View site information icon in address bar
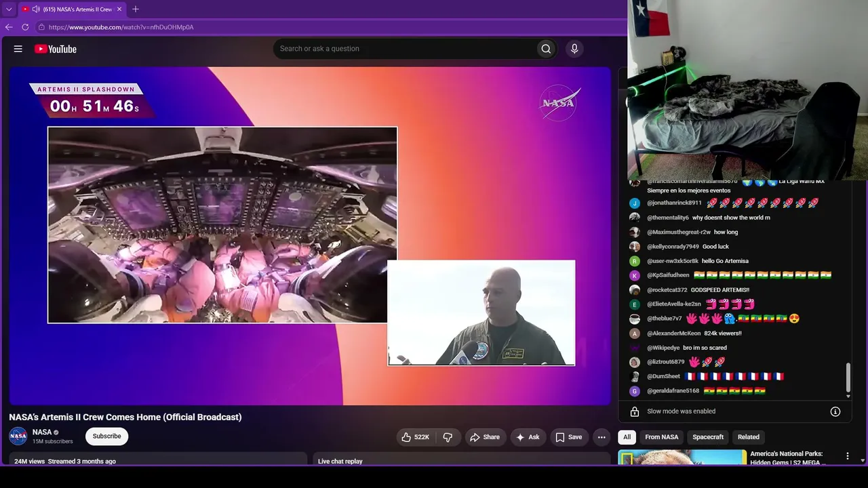Screen dimensions: 868x488 coord(41,27)
